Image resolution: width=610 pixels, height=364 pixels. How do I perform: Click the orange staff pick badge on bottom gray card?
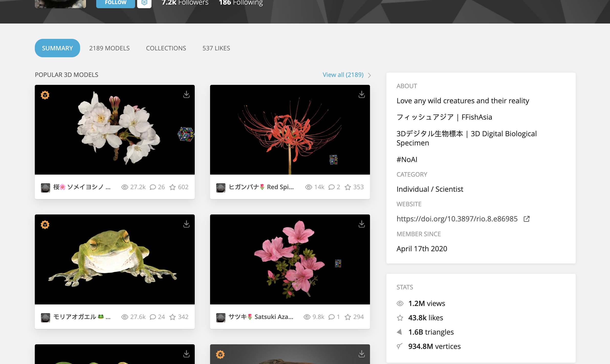click(x=220, y=355)
